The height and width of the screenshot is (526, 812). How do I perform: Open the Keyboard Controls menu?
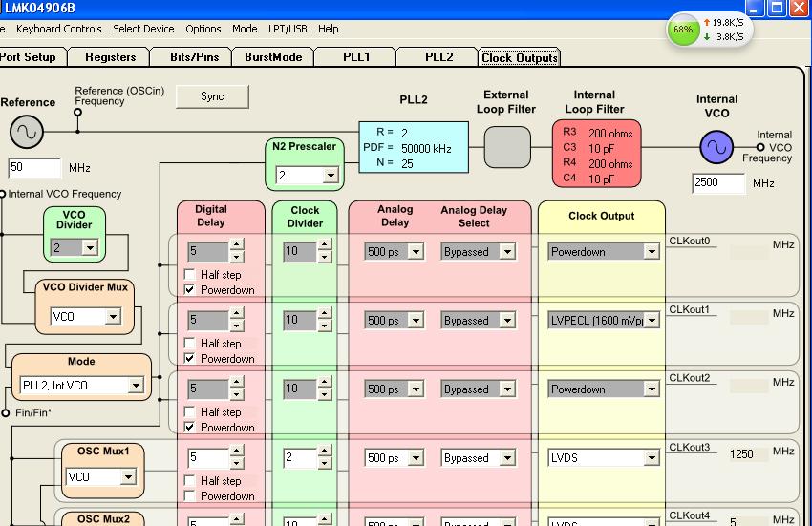click(59, 29)
